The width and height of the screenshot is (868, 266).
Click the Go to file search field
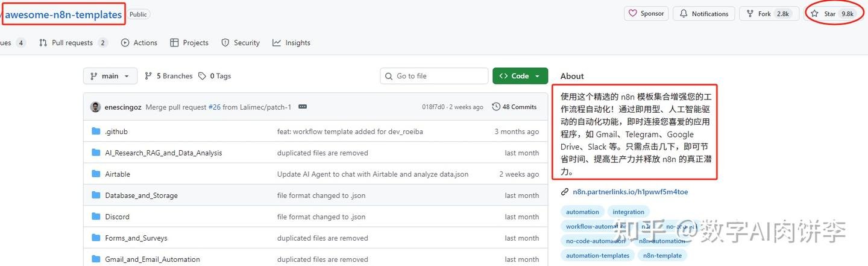coord(434,76)
